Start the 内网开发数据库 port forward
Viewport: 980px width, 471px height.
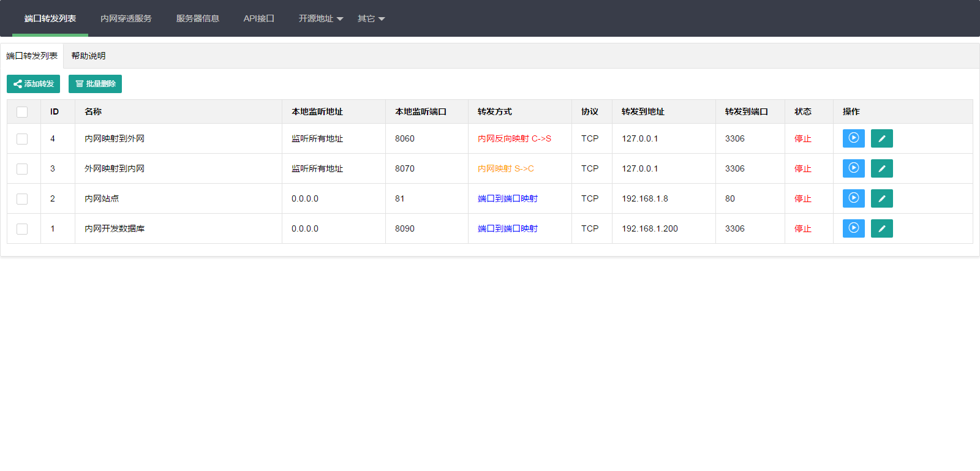(853, 228)
